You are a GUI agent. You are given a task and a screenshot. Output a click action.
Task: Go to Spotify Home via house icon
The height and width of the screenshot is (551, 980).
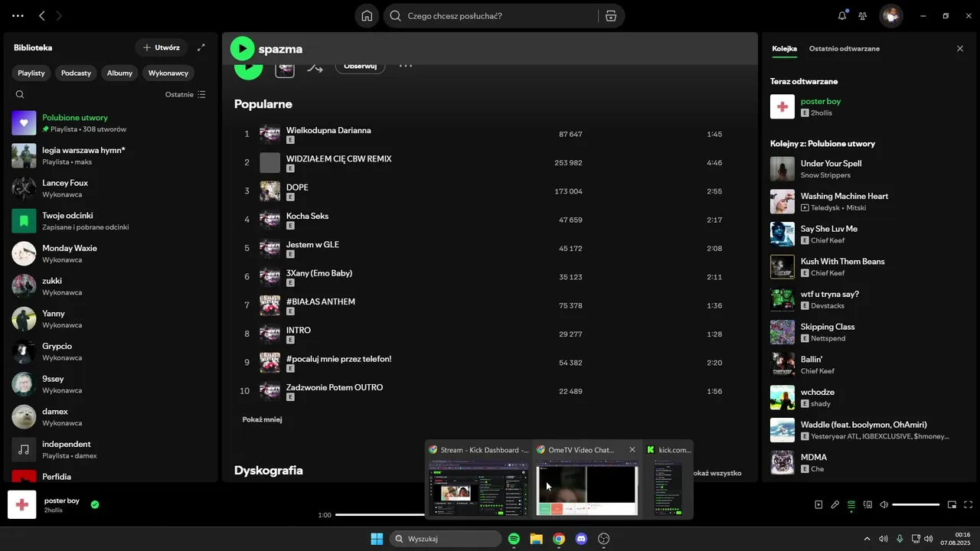[x=367, y=15]
